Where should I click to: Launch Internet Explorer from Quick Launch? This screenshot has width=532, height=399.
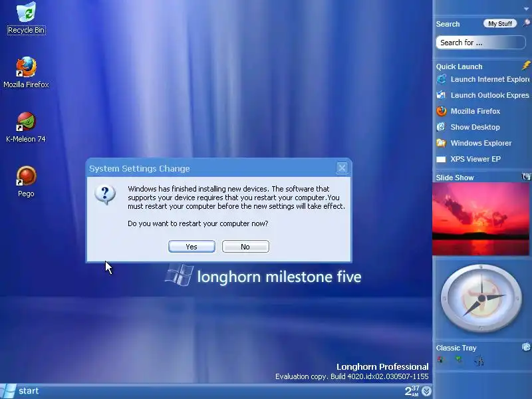tap(483, 79)
